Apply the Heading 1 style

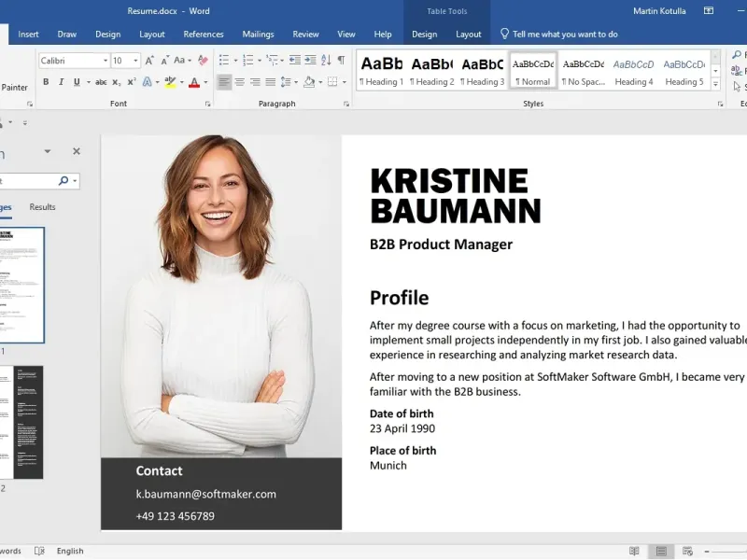381,70
